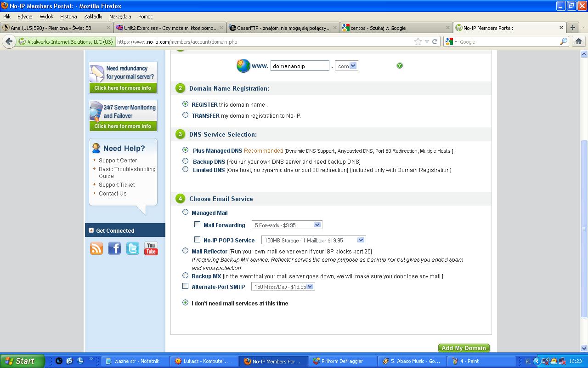This screenshot has width=588, height=368.
Task: Select Managed Mail radio button
Action: pos(186,212)
